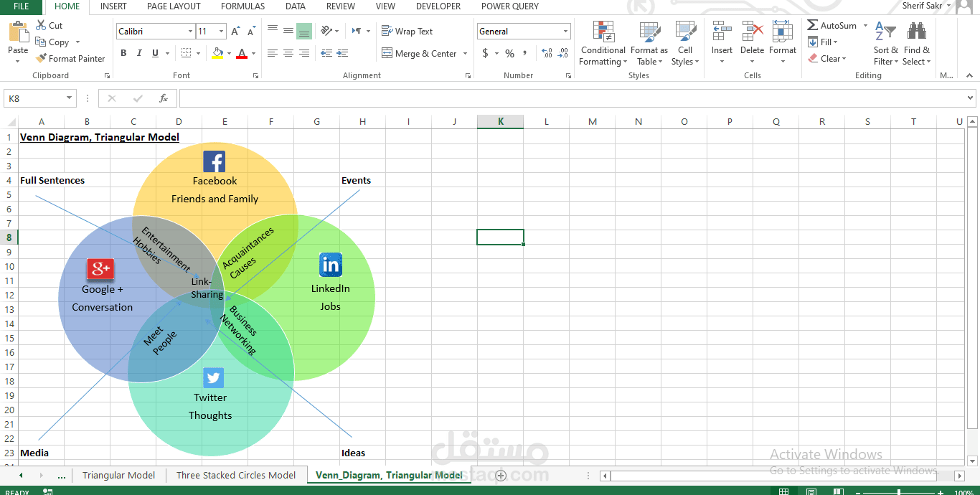Click the Paste clipboard icon
The image size is (980, 495).
[18, 32]
